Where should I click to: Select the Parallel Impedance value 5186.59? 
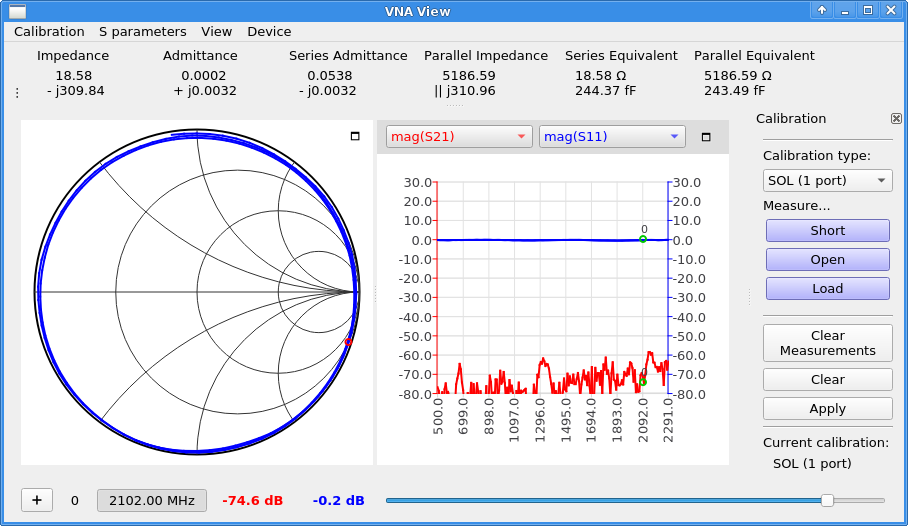[468, 76]
